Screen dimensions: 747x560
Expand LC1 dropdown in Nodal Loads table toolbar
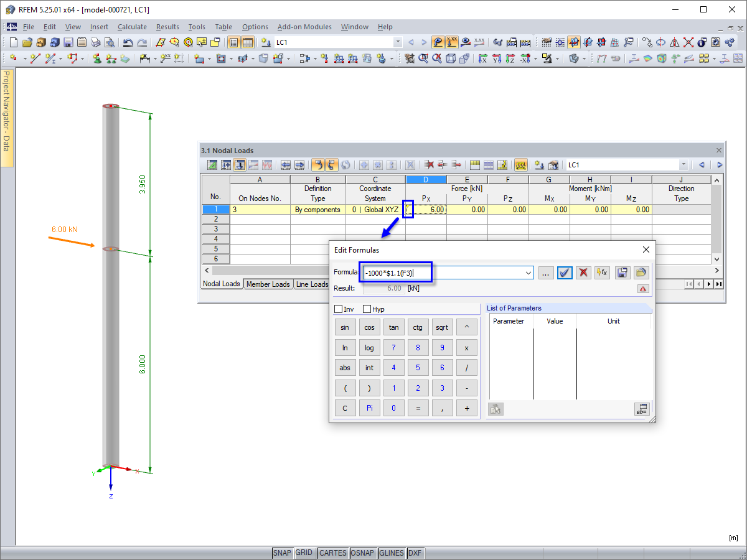click(684, 165)
